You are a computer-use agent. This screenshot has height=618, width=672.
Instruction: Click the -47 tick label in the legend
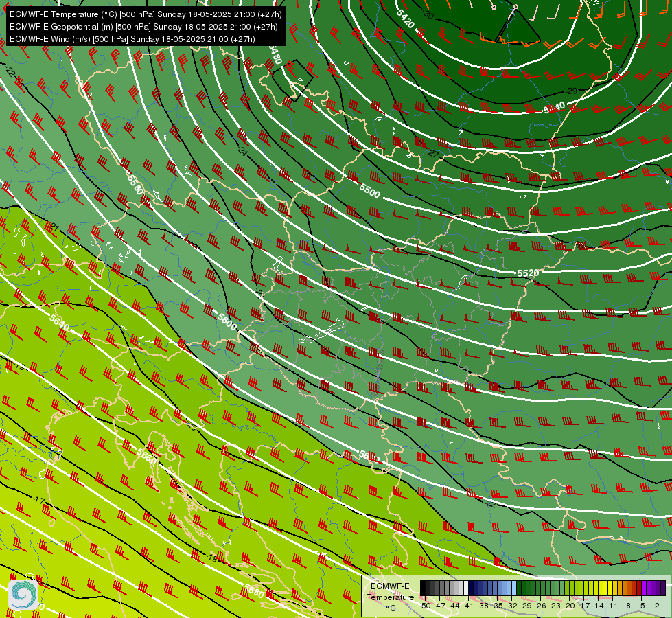point(440,606)
